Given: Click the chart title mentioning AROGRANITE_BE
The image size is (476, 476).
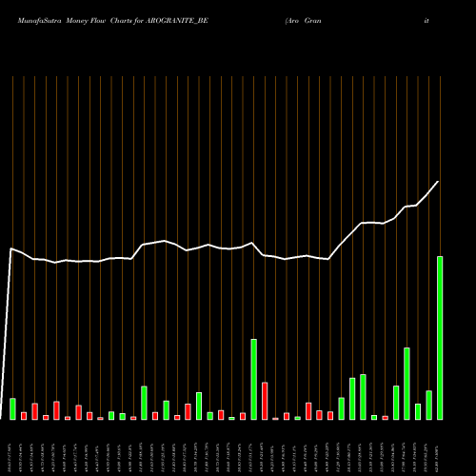Looking at the screenshot, I should coord(113,21).
